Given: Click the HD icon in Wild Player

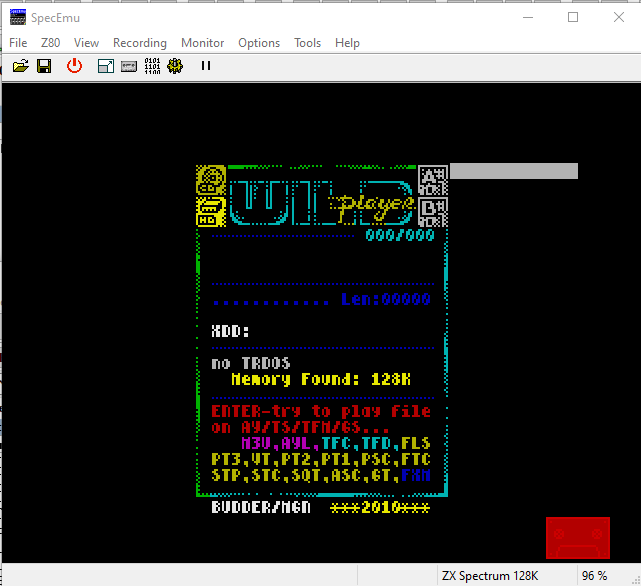Looking at the screenshot, I should (x=211, y=211).
